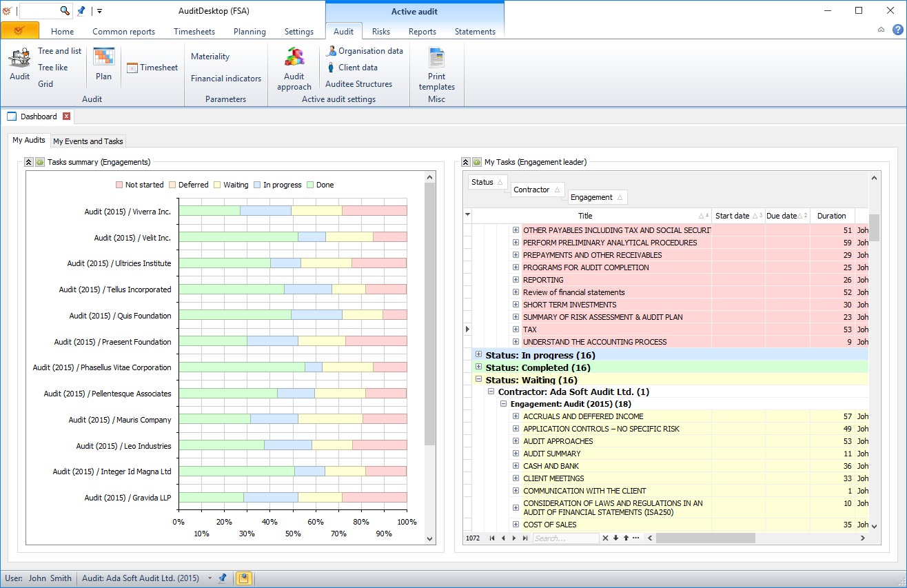Click the Search field in tasks grid

[x=565, y=538]
